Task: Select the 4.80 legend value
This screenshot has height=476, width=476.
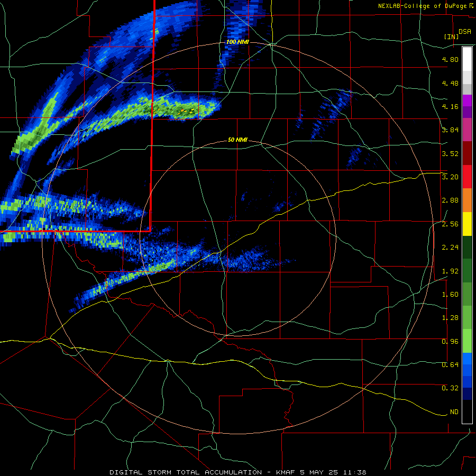Action: (450, 59)
